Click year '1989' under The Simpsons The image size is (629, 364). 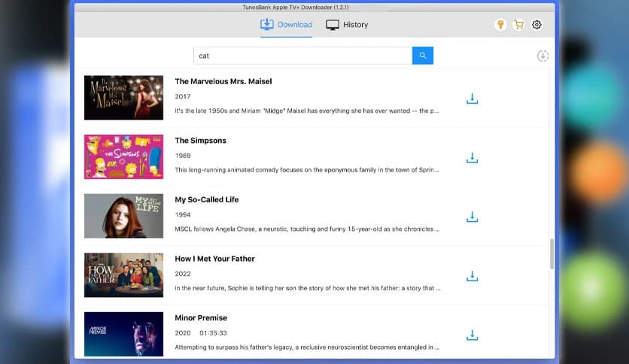[x=183, y=156]
